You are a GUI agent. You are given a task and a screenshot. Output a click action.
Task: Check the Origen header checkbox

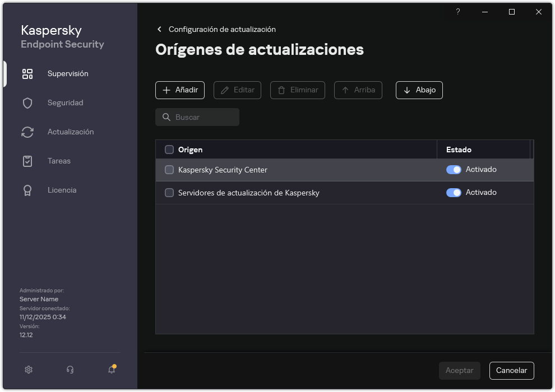pos(169,150)
